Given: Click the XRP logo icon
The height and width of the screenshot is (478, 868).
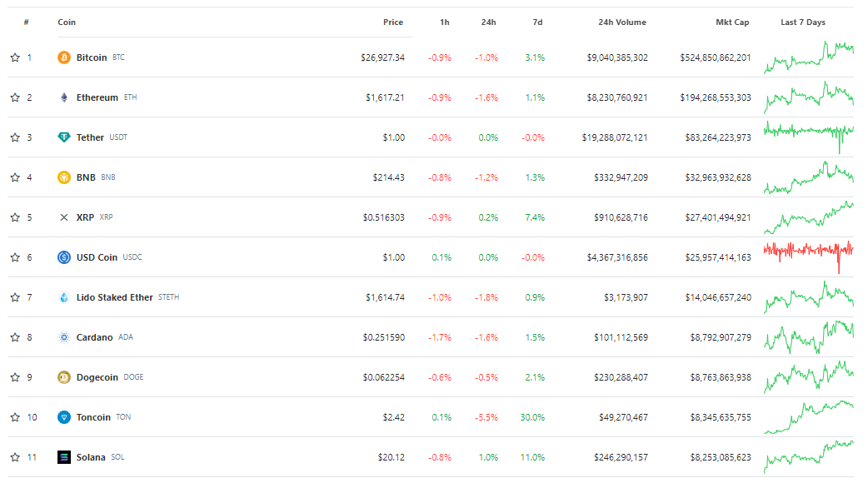Looking at the screenshot, I should pyautogui.click(x=64, y=217).
